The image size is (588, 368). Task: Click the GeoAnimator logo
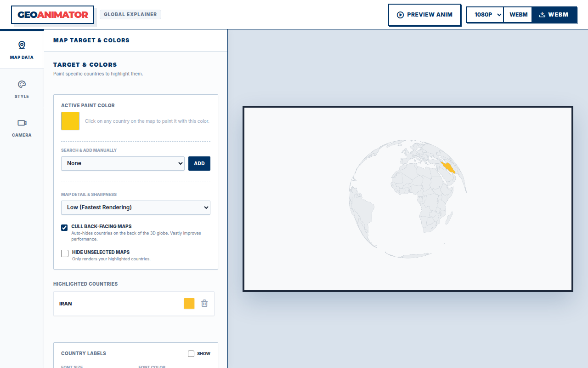[x=53, y=15]
